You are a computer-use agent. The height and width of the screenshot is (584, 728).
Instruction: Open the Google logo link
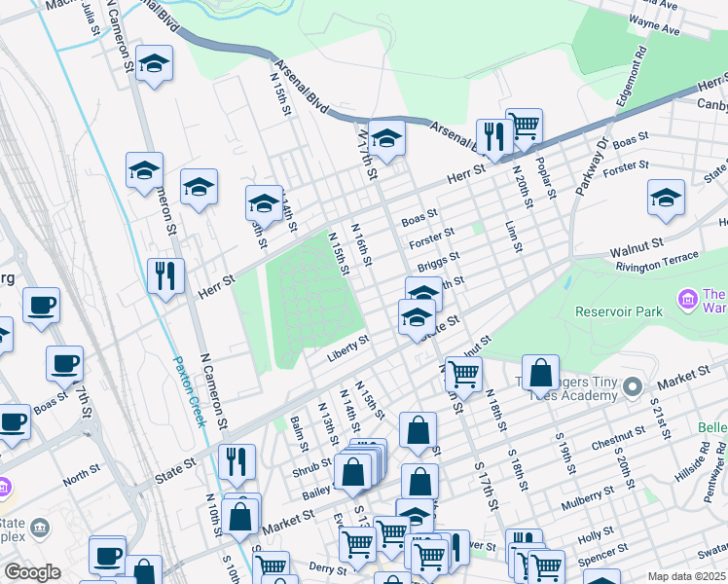pos(32,573)
